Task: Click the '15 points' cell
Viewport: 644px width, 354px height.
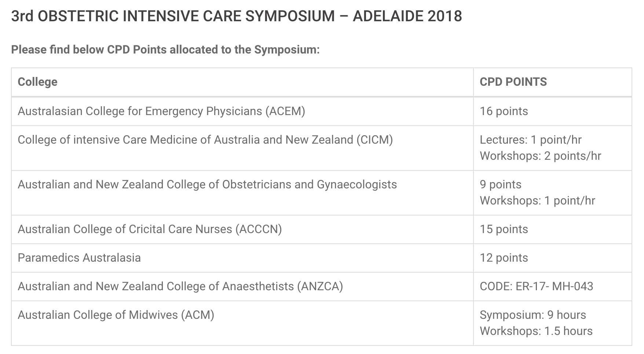Action: 552,229
